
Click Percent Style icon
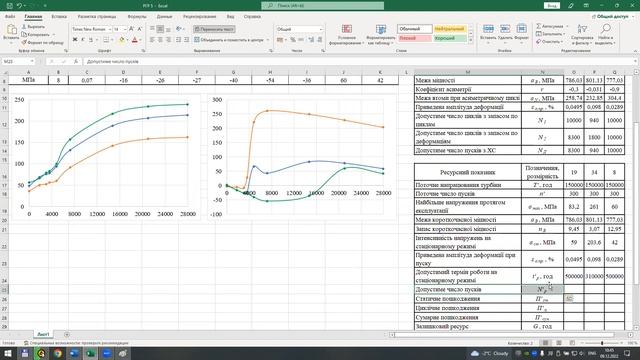pyautogui.click(x=293, y=40)
